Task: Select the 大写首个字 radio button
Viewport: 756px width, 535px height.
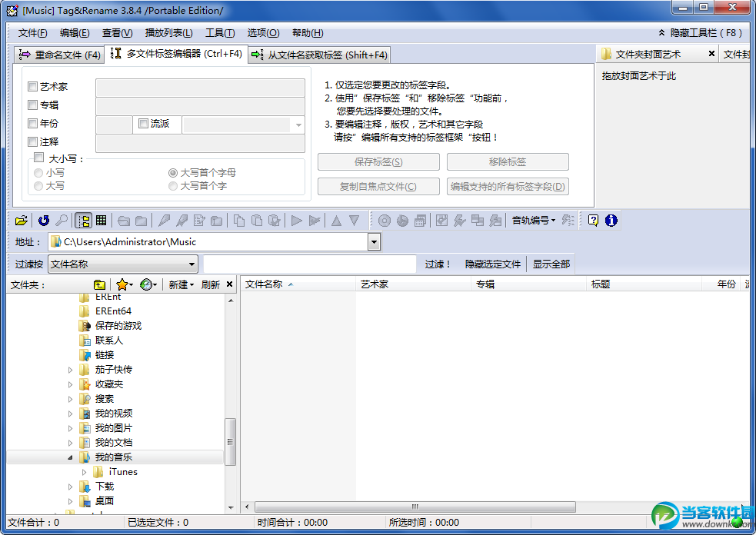Action: pyautogui.click(x=172, y=185)
